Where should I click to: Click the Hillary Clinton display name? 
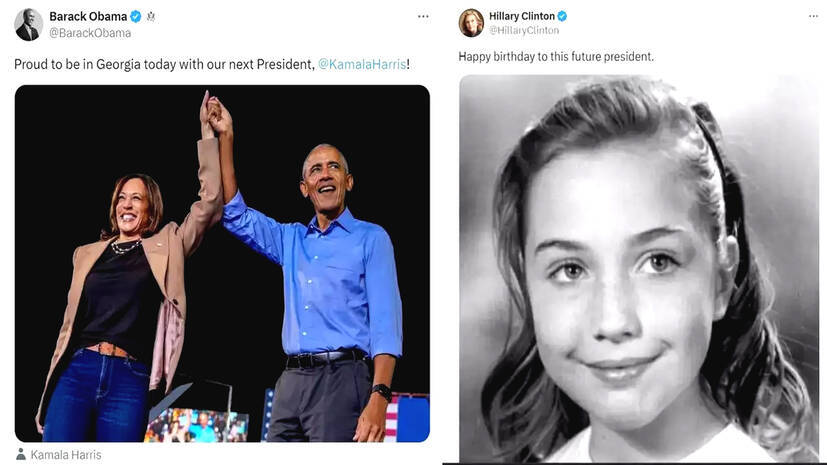[521, 16]
